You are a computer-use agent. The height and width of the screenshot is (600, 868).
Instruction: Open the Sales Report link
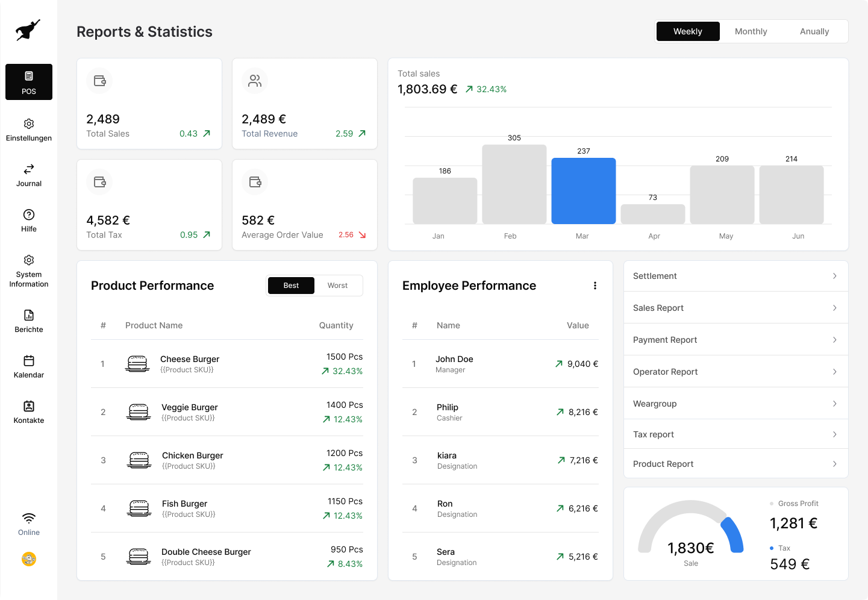[658, 308]
